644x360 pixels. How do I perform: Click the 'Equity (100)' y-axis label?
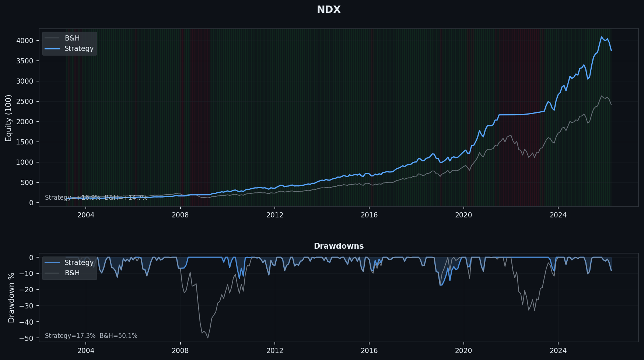pyautogui.click(x=8, y=118)
